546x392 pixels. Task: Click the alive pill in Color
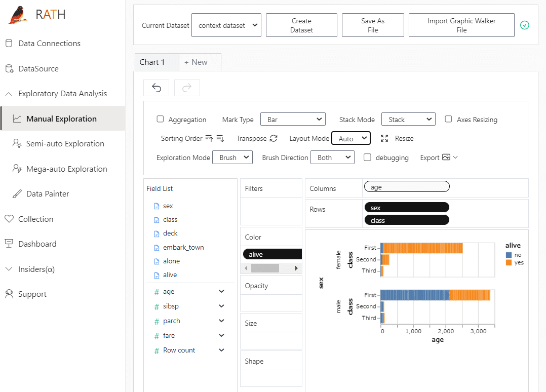272,254
